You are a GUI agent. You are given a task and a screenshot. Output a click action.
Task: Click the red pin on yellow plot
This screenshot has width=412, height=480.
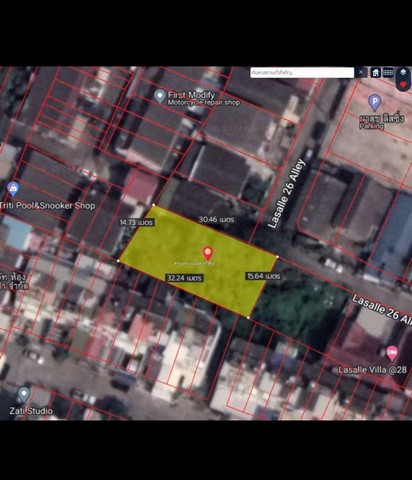(x=208, y=253)
